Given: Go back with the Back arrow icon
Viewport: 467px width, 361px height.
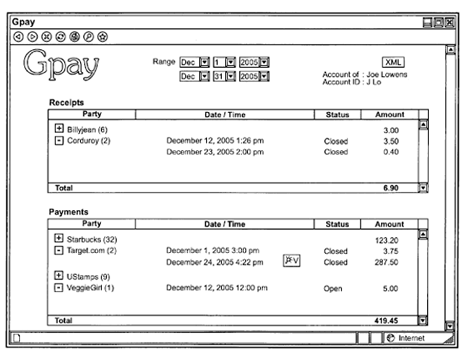Looking at the screenshot, I should (18, 37).
